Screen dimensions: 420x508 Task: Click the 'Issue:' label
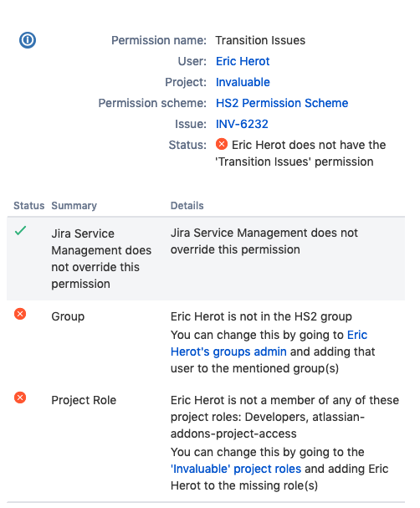point(191,124)
